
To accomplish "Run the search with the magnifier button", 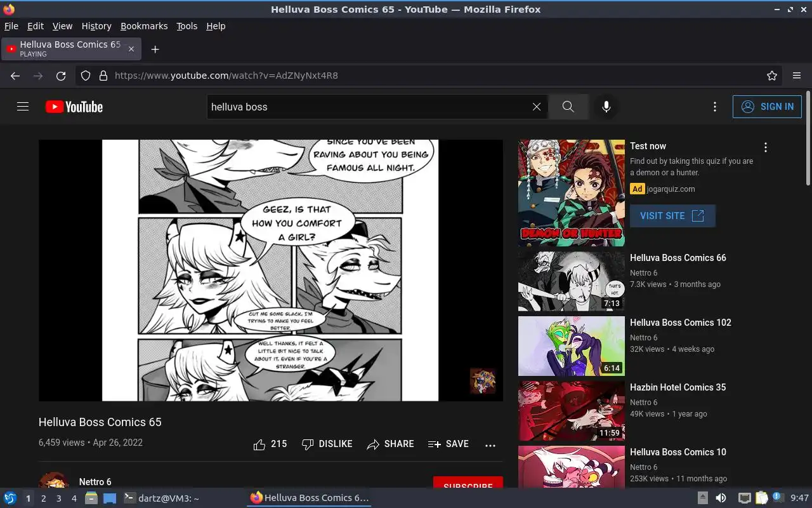I will tap(568, 107).
